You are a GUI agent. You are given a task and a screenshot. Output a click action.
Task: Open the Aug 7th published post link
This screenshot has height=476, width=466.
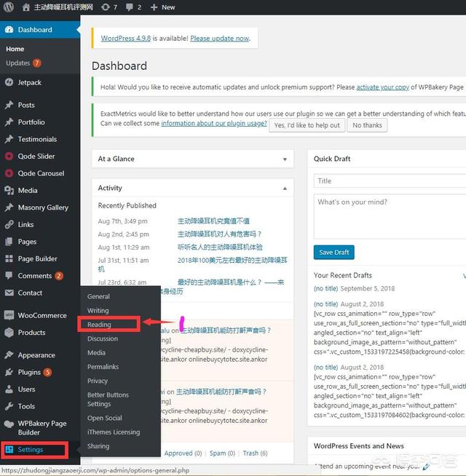coord(213,221)
